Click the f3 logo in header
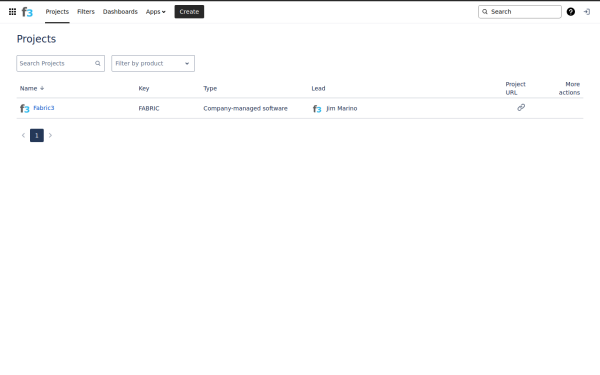Image resolution: width=600 pixels, height=375 pixels. (x=27, y=12)
